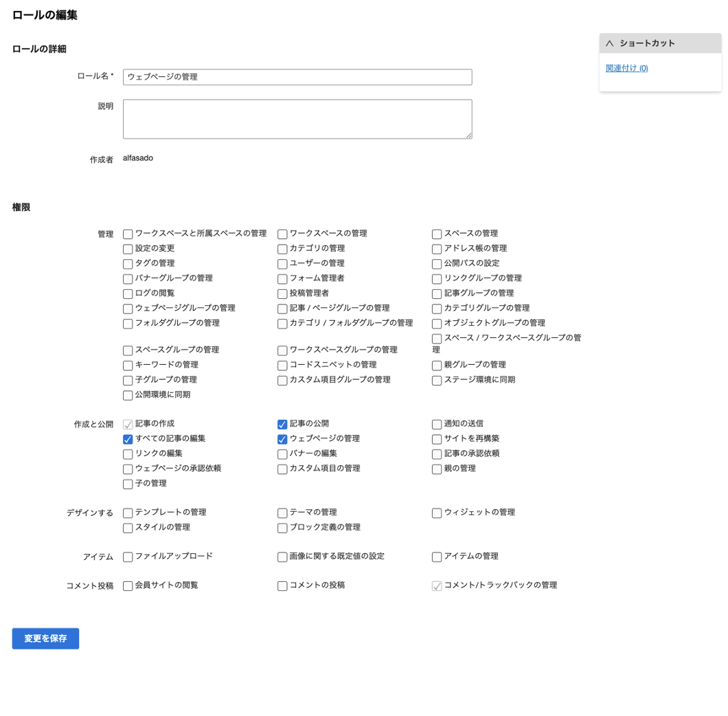This screenshot has width=728, height=716.
Task: Disable the ウェブページの管理 permission checkbox
Action: click(x=282, y=439)
